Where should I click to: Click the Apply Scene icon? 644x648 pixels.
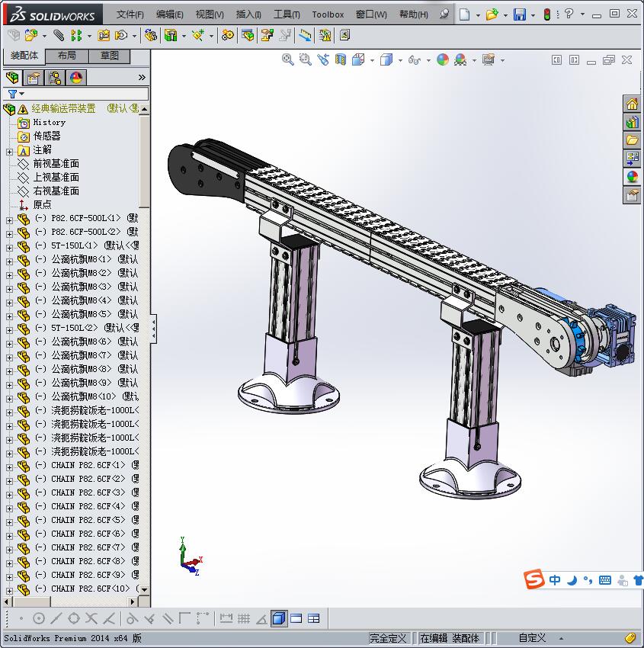tap(460, 60)
